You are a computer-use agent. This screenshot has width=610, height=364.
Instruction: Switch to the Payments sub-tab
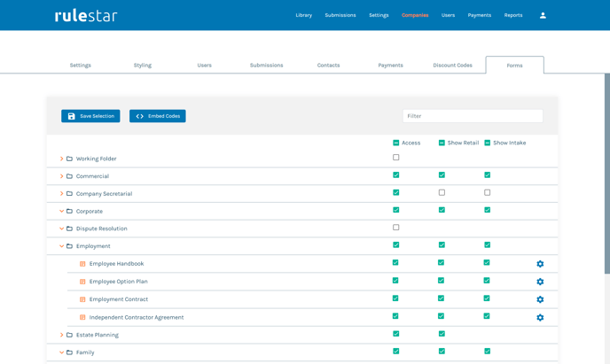391,66
